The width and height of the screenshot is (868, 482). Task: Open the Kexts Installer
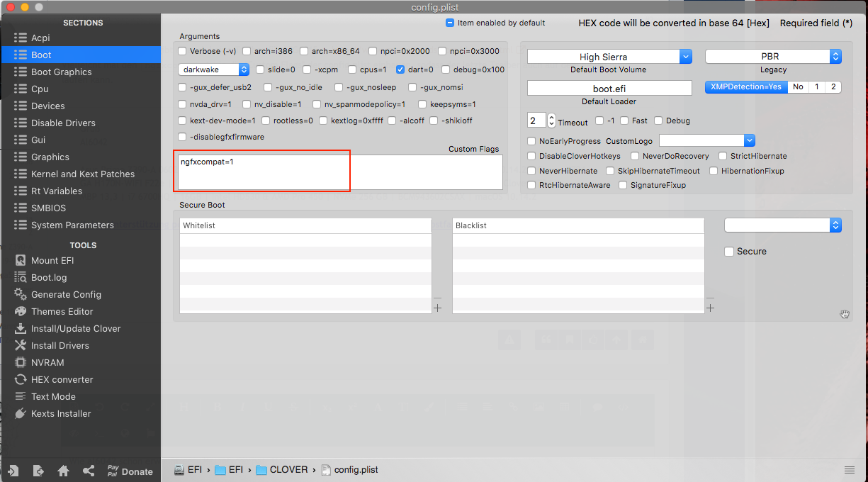pyautogui.click(x=60, y=413)
